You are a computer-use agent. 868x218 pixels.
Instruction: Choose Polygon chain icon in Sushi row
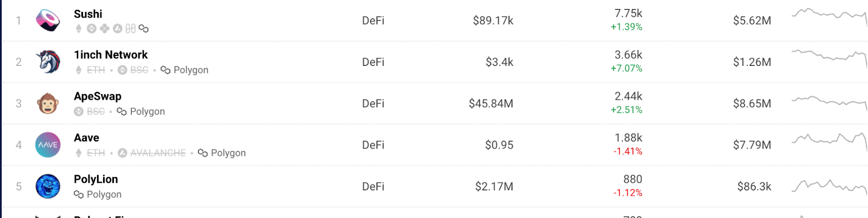pyautogui.click(x=143, y=28)
